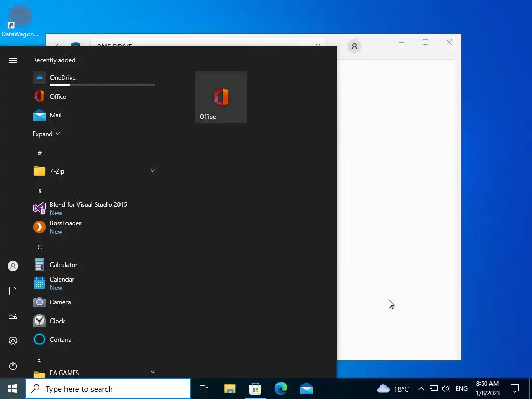This screenshot has width=532, height=399.
Task: Expand the EA GAMES folder chevron
Action: (x=153, y=372)
